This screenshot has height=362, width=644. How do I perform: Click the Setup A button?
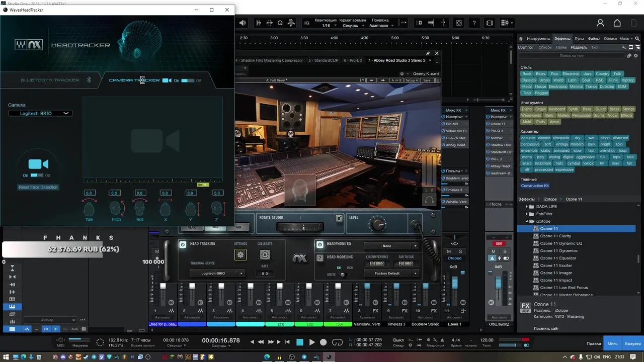click(x=412, y=80)
